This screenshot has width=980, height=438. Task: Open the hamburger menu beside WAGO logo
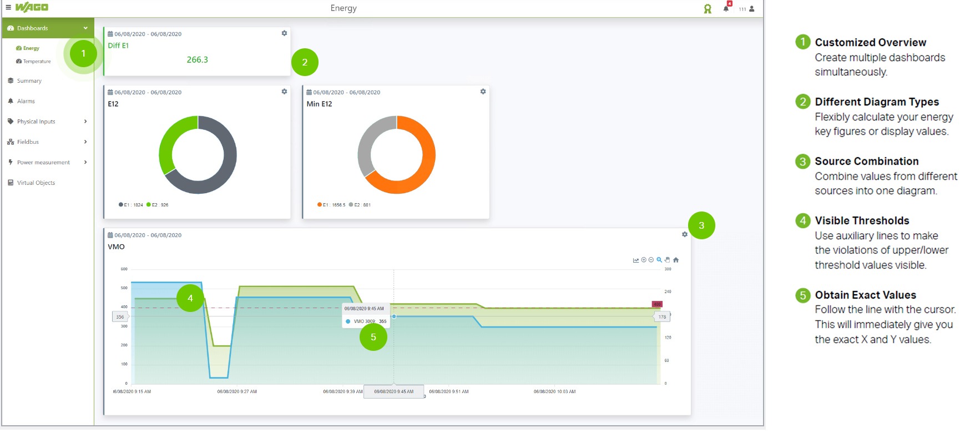pos(8,7)
